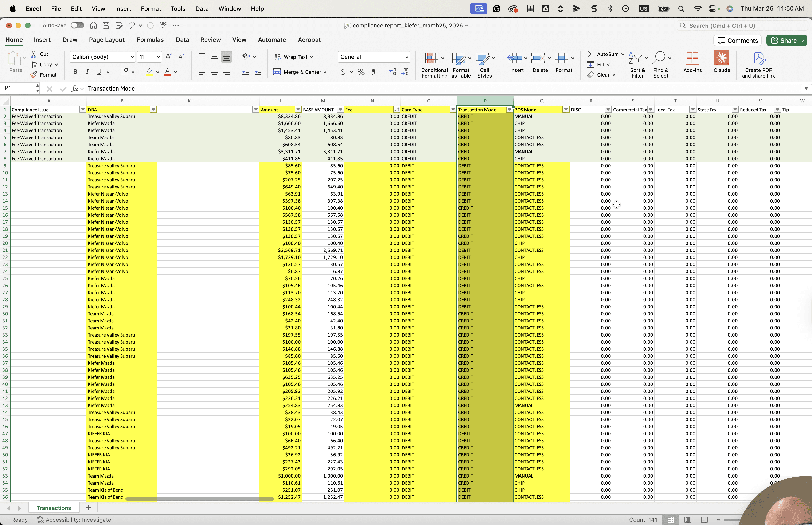Click the Center align text icon
812x525 pixels.
[x=214, y=72]
